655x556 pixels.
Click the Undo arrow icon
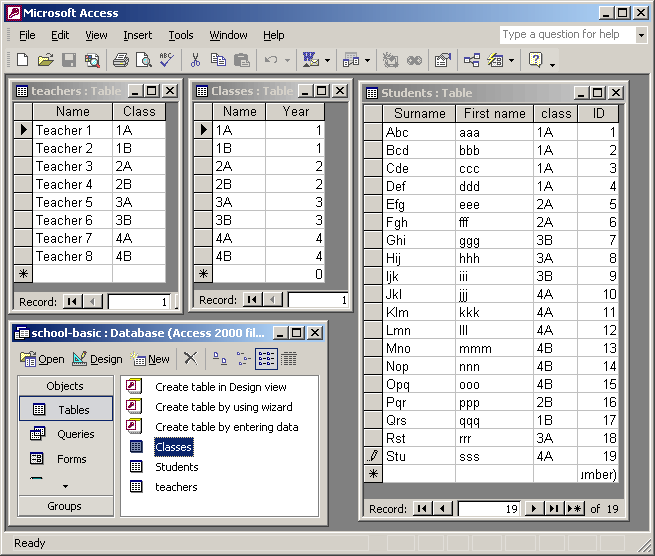(x=271, y=60)
